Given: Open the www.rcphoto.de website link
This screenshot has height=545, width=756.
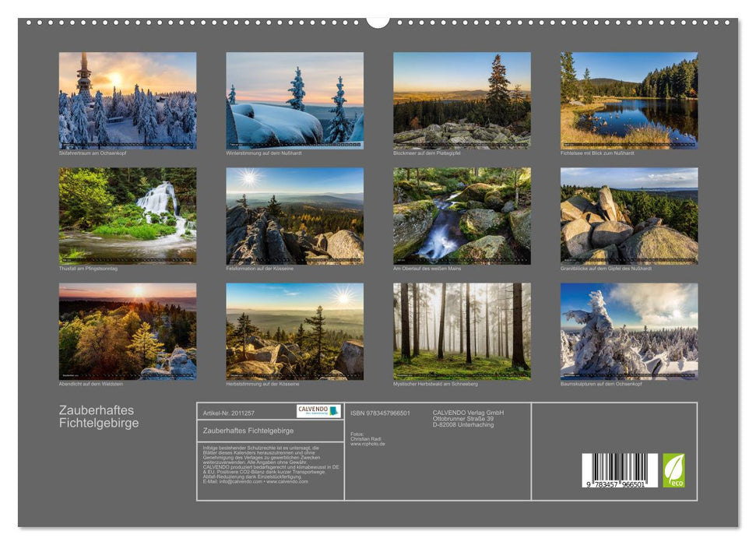Looking at the screenshot, I should coord(367,444).
